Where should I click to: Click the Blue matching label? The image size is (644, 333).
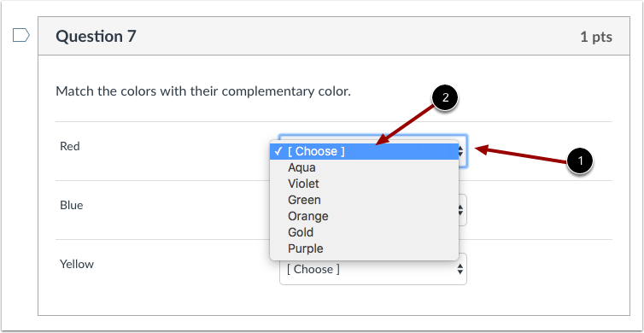tap(72, 205)
